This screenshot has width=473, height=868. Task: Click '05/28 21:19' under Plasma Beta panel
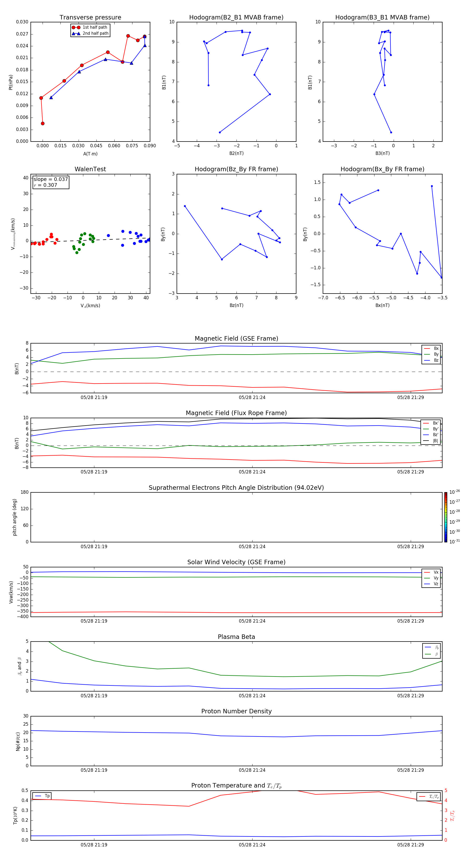point(94,695)
